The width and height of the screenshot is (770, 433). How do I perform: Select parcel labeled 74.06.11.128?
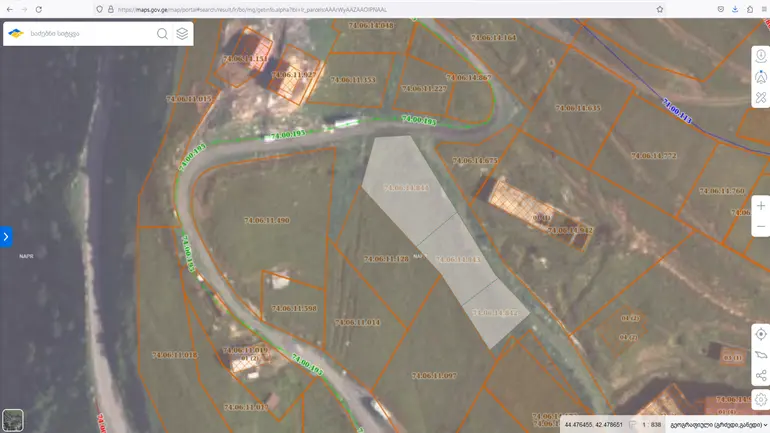click(x=386, y=259)
